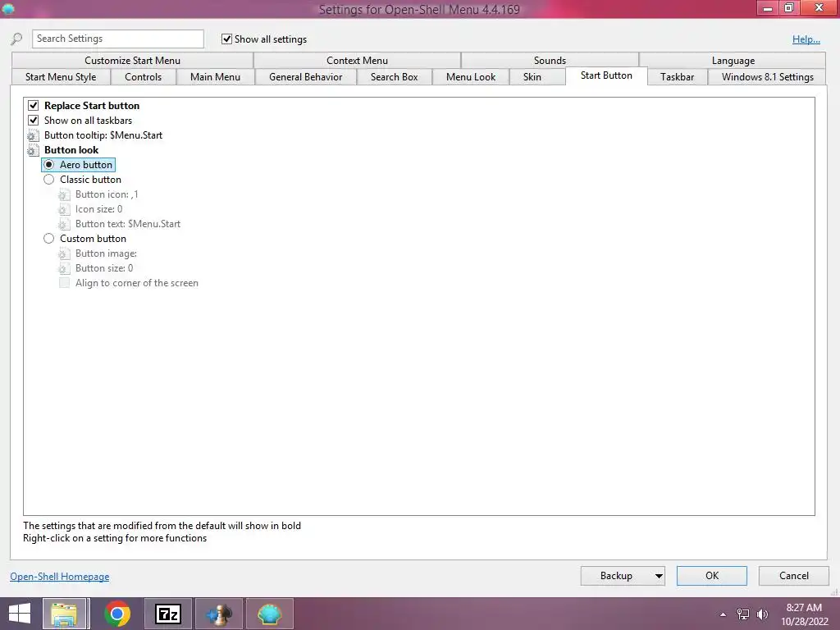Open the Controls tab

[143, 77]
